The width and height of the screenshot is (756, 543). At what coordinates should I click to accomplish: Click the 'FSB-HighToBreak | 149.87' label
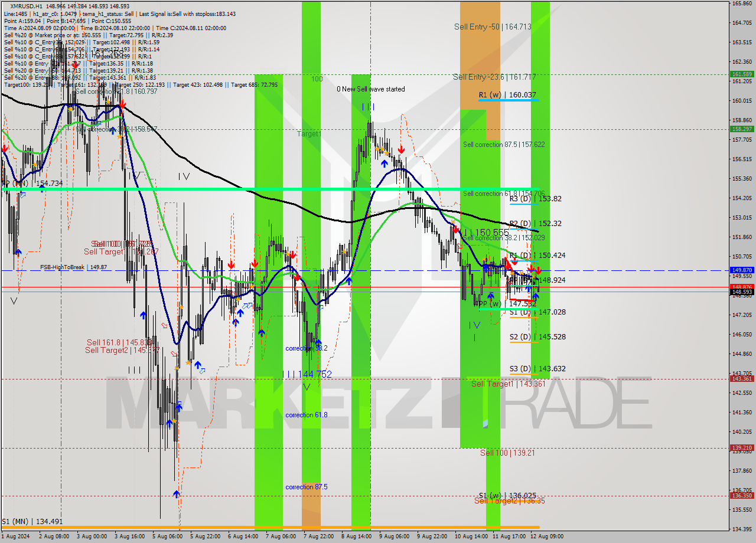[74, 267]
